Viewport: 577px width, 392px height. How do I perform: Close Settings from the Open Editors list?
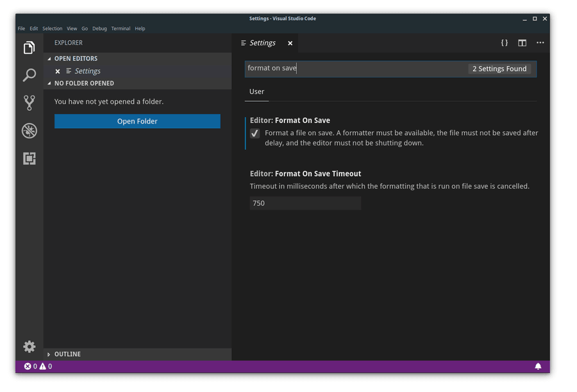tap(57, 70)
